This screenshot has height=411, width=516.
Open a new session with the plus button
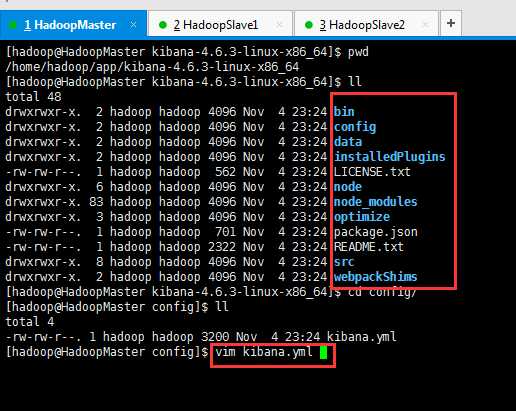[451, 23]
